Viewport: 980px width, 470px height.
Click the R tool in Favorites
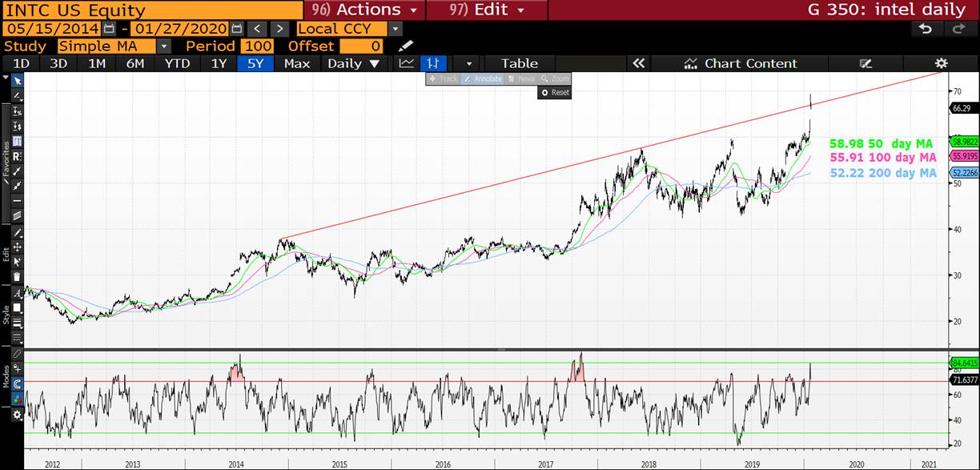(x=17, y=156)
